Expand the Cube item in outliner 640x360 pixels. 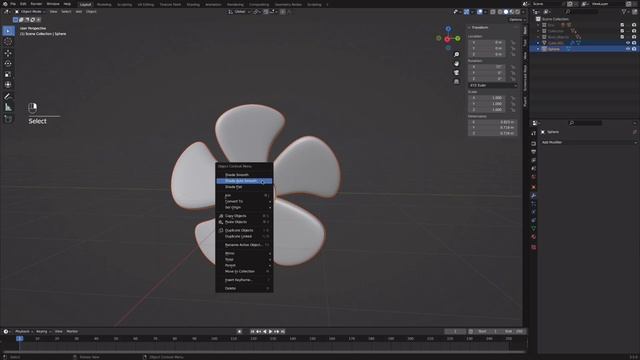click(538, 43)
